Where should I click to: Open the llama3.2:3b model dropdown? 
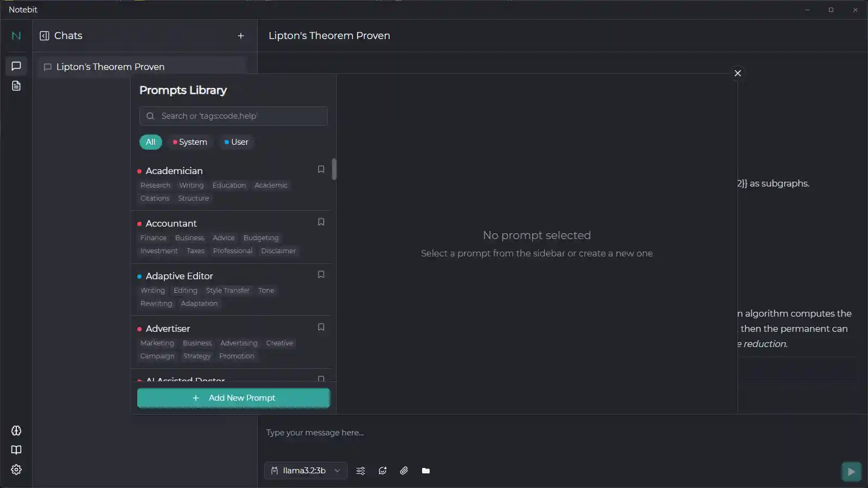(x=305, y=471)
